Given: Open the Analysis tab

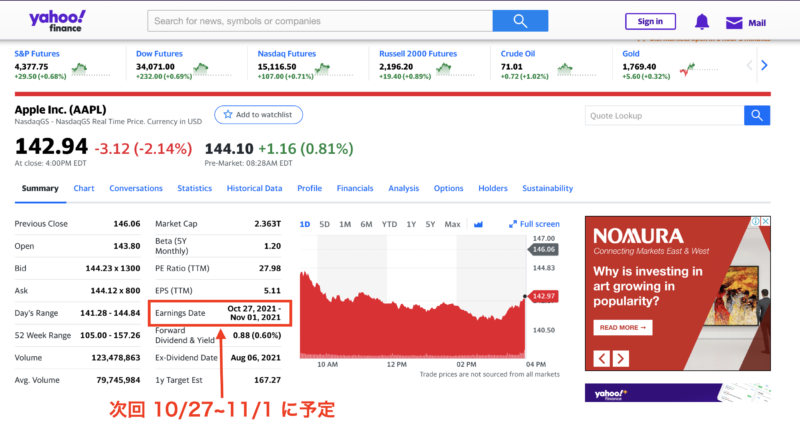Looking at the screenshot, I should pos(403,188).
